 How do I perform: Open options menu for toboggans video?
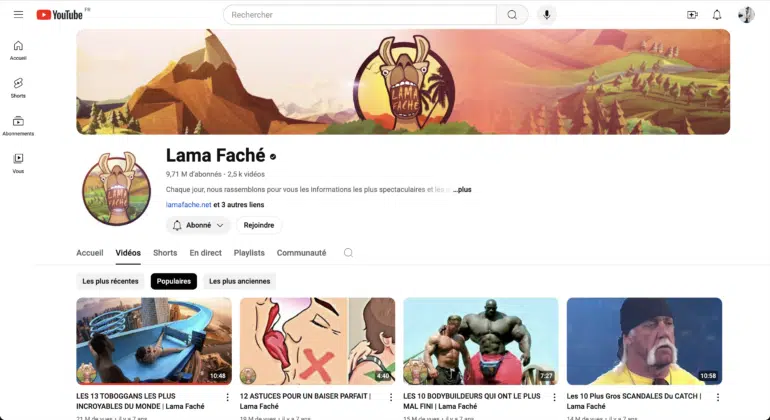[x=227, y=397]
